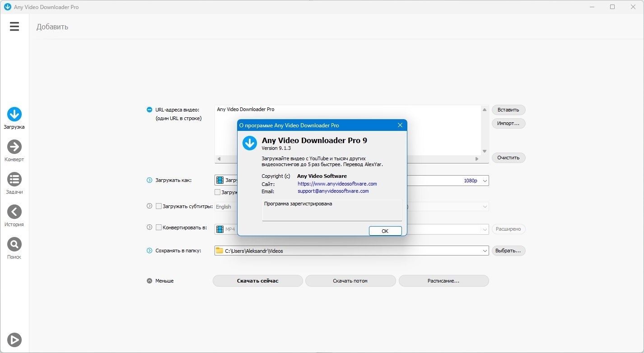Click the Добавить page heading
Screen dimensions: 644x353
coord(52,27)
